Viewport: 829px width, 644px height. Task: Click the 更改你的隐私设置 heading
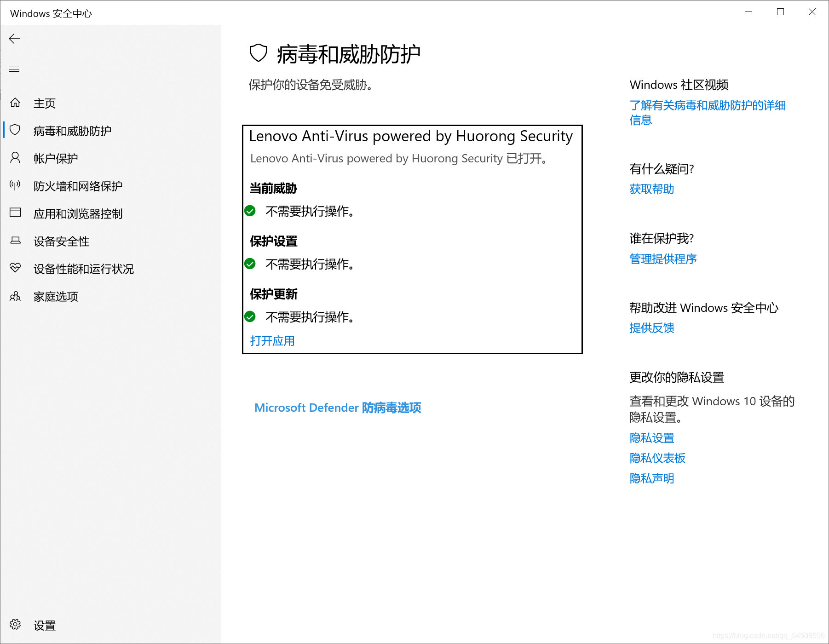(x=677, y=378)
